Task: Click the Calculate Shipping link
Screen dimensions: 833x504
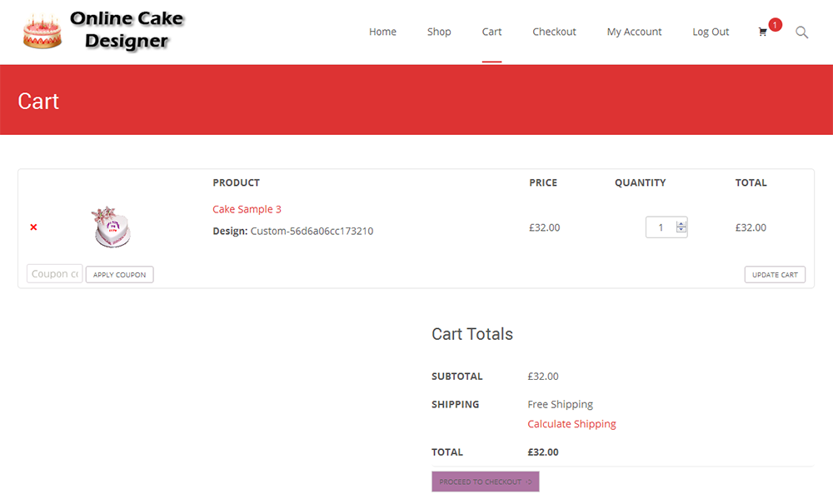Action: coord(571,424)
